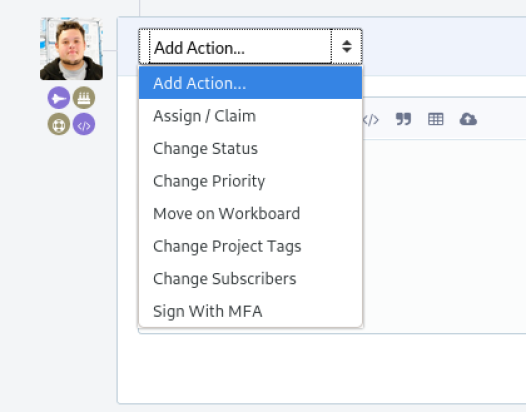This screenshot has height=412, width=526.
Task: Click the Add Action... select field
Action: [250, 46]
